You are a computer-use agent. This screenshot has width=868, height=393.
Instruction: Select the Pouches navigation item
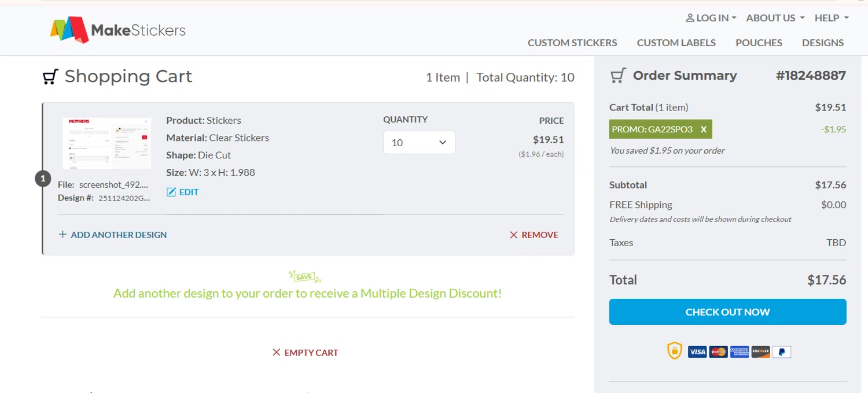(x=759, y=43)
